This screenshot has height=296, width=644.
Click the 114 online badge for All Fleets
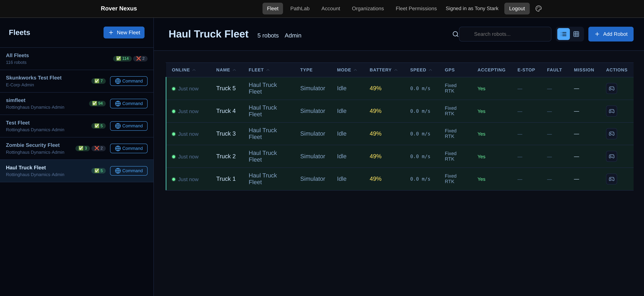point(122,58)
